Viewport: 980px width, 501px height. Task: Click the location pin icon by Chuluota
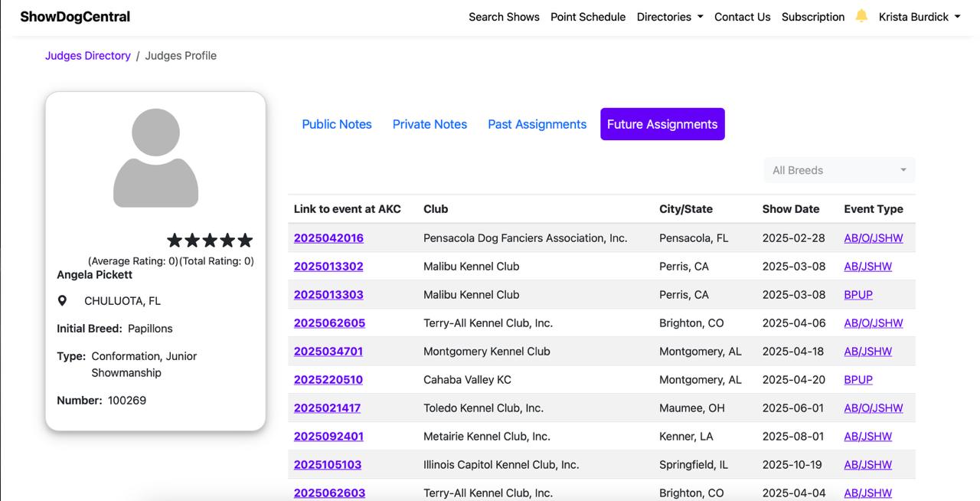click(62, 301)
